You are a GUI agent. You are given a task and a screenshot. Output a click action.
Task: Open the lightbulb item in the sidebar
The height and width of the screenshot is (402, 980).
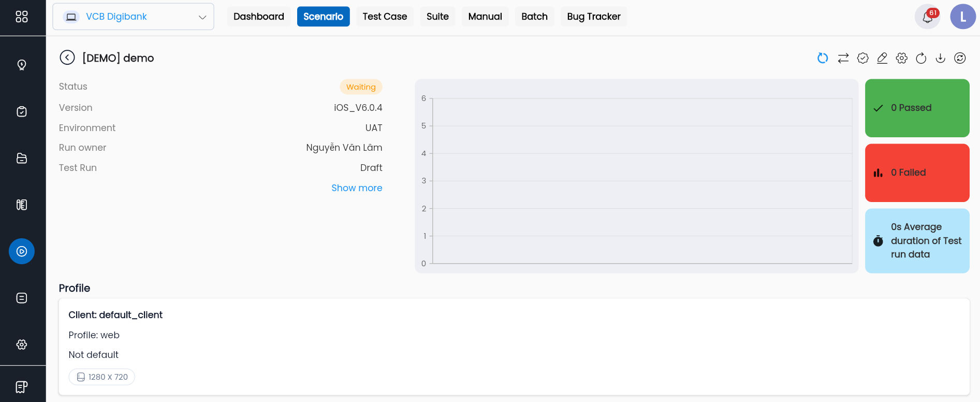tap(22, 65)
